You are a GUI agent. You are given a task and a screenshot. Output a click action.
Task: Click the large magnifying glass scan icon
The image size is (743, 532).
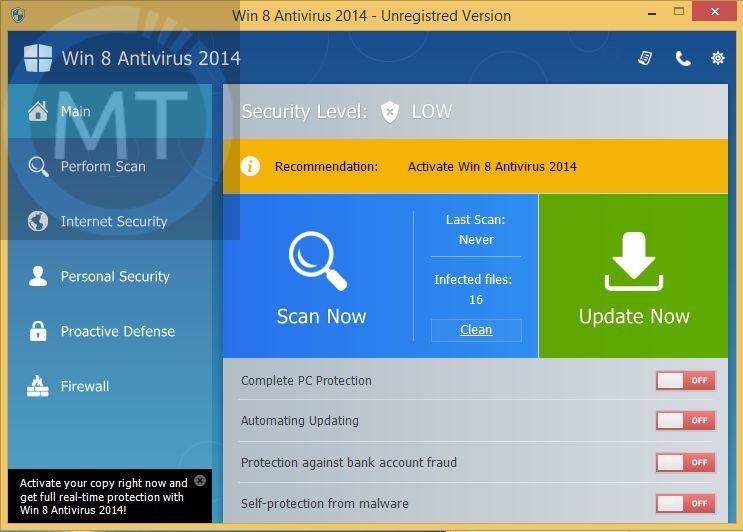(x=318, y=261)
